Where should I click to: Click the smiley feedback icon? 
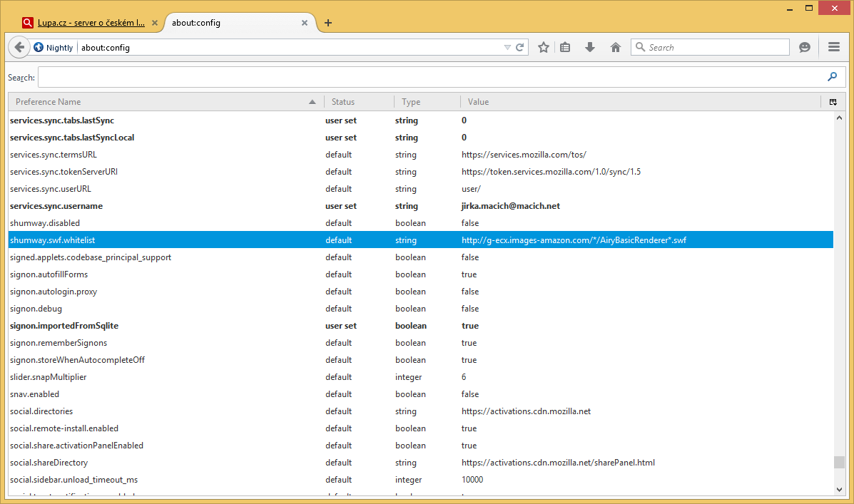coord(805,48)
